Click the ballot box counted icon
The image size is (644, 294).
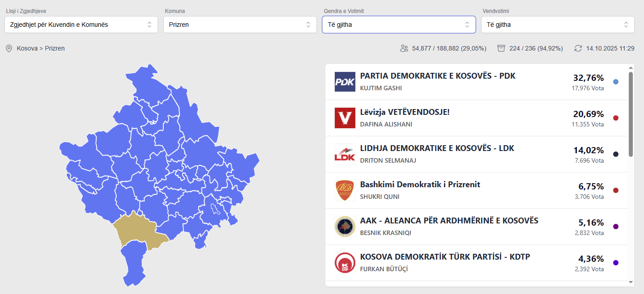[x=501, y=48]
